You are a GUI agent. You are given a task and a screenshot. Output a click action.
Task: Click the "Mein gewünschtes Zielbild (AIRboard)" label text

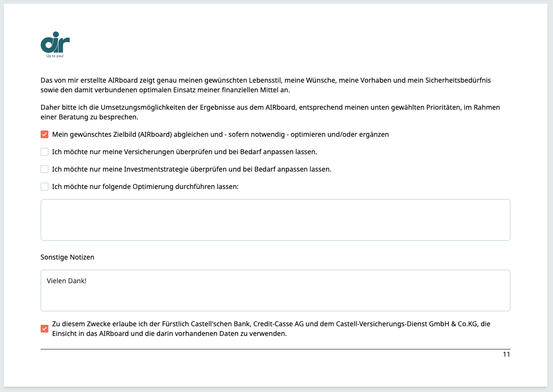pyautogui.click(x=220, y=134)
